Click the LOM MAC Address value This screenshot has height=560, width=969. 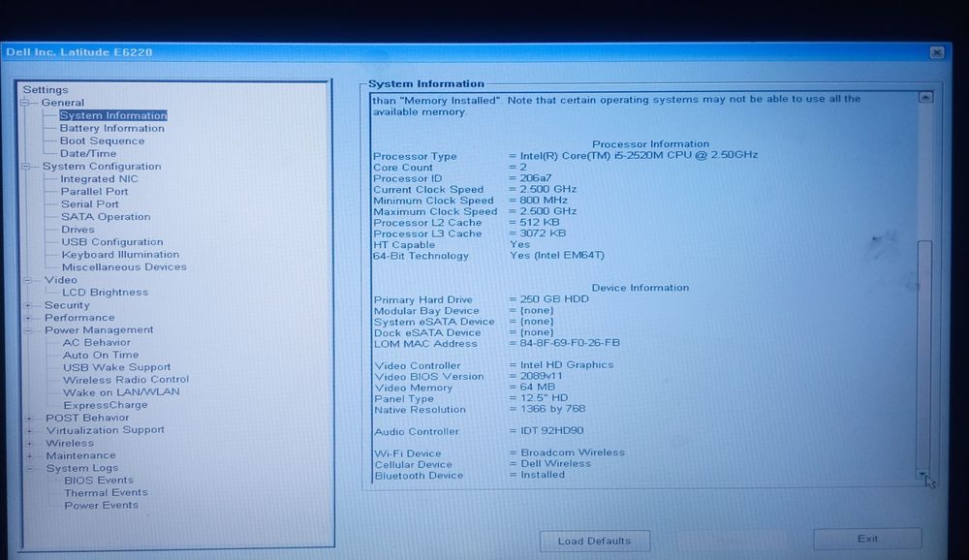[x=570, y=343]
